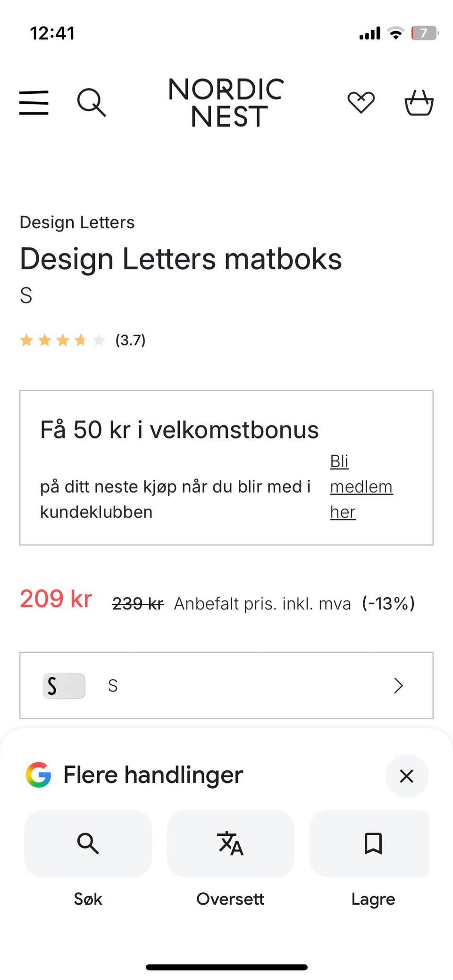
Task: Tap the Lagre bookmark icon
Action: 373,843
